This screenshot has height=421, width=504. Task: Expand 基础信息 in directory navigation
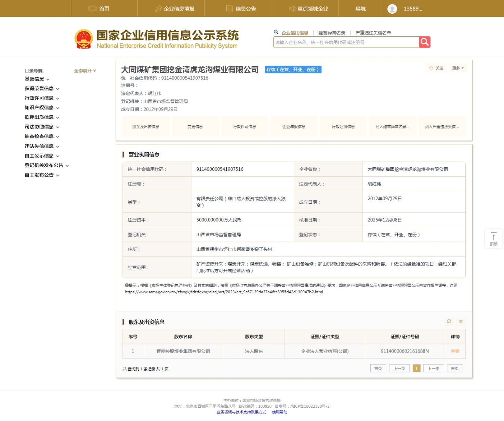37,79
